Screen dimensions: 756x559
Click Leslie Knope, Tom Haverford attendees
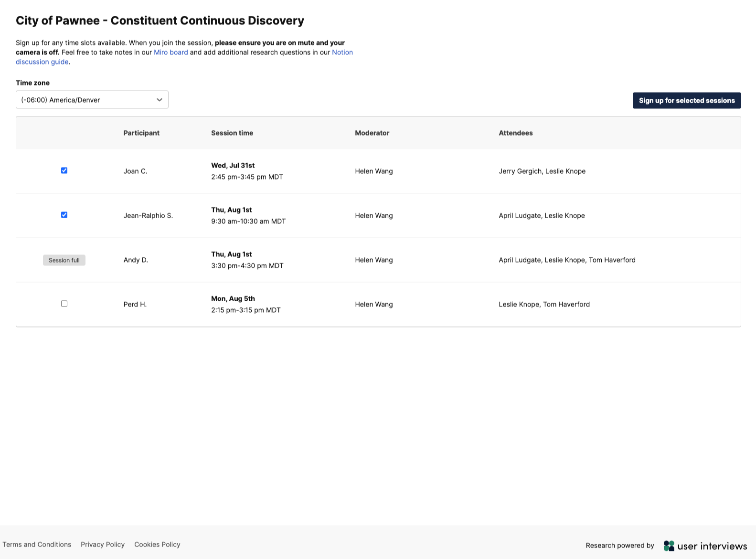(x=544, y=304)
